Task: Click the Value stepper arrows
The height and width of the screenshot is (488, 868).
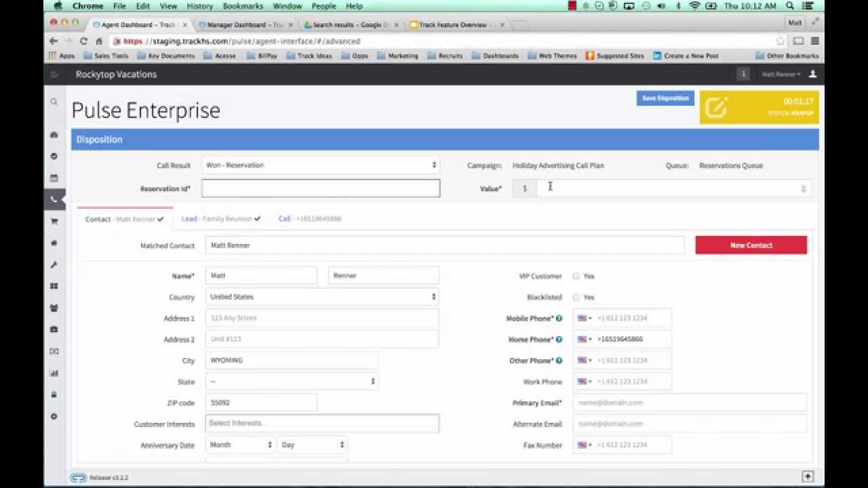Action: (x=804, y=189)
